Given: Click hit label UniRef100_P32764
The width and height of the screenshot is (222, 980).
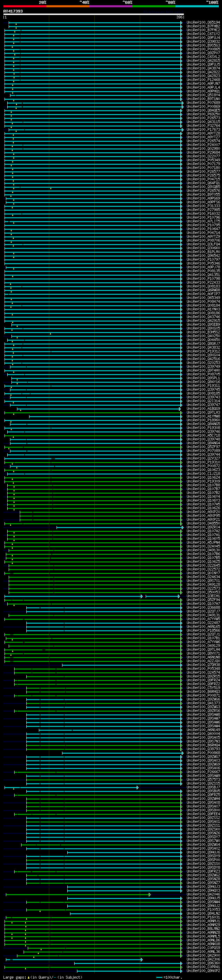Looking at the screenshot, I should coord(203,125).
